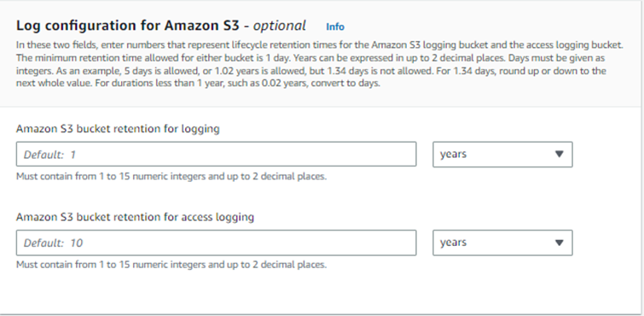644x316 pixels.
Task: Click the 'Log configuration for Amazon S3' heading
Action: (128, 26)
